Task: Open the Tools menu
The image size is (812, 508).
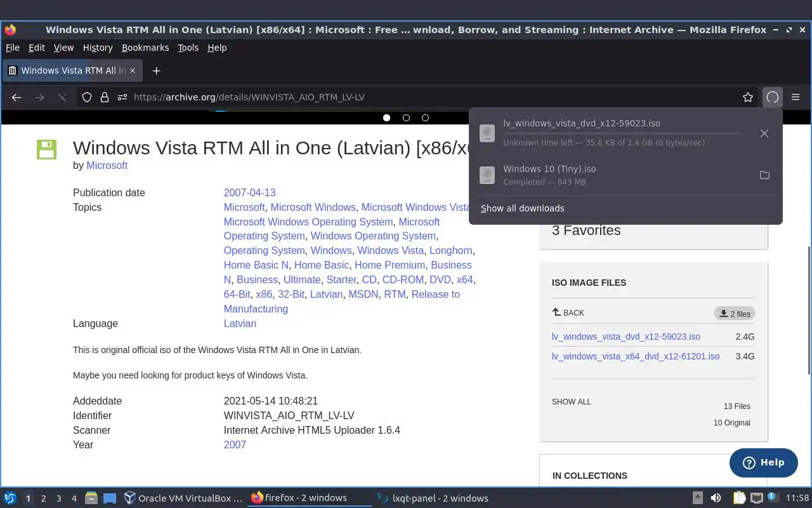Action: tap(188, 48)
